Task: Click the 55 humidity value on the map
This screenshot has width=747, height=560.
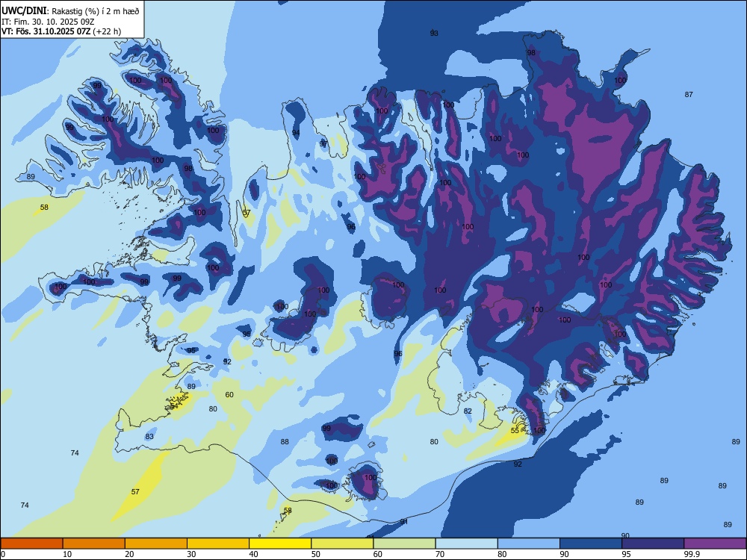Action: pyautogui.click(x=515, y=430)
